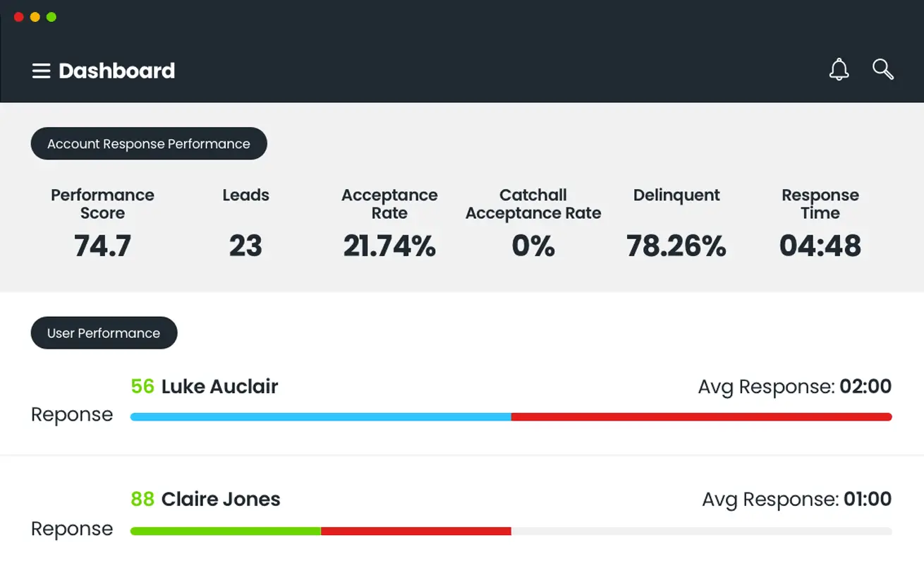The width and height of the screenshot is (924, 578).
Task: Click the yellow minimize window dot
Action: click(x=35, y=17)
